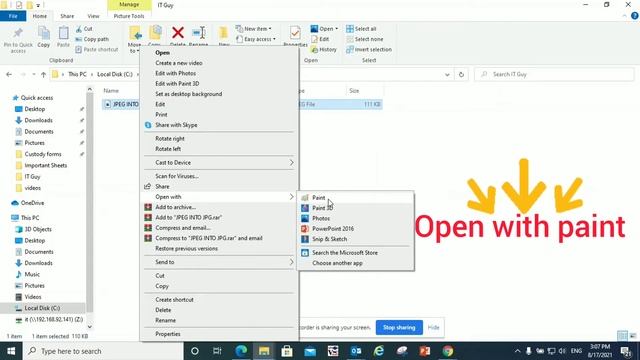640x360 pixels.
Task: Click Share with Skype
Action: [219, 125]
